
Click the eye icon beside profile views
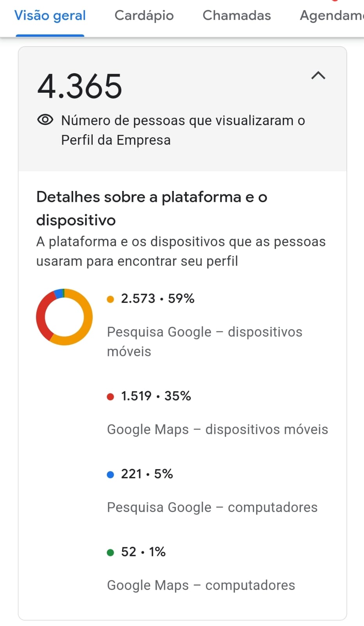point(45,120)
